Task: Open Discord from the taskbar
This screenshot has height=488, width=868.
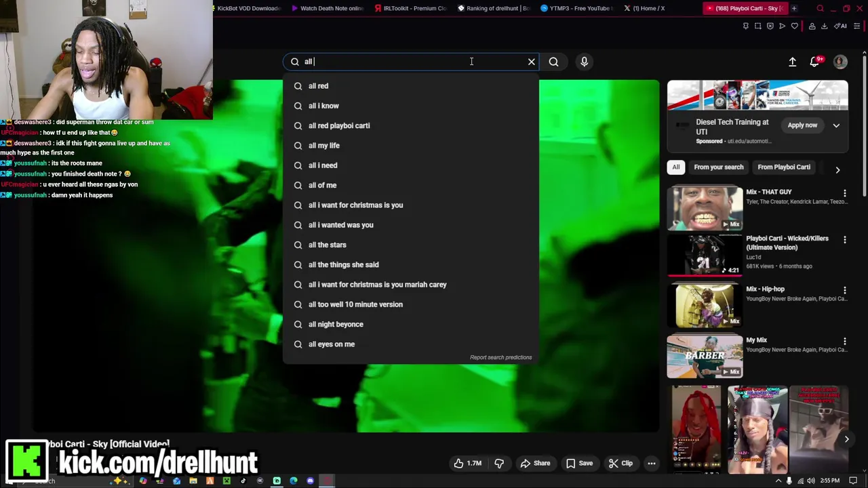Action: (311, 481)
